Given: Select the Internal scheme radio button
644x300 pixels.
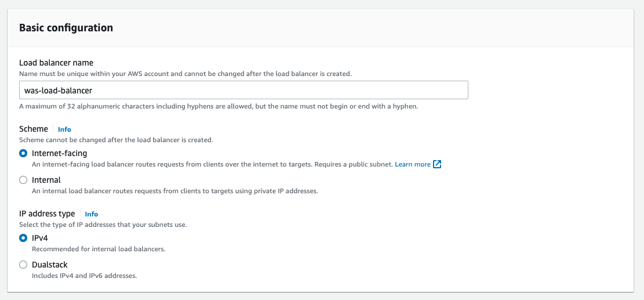Looking at the screenshot, I should point(23,180).
